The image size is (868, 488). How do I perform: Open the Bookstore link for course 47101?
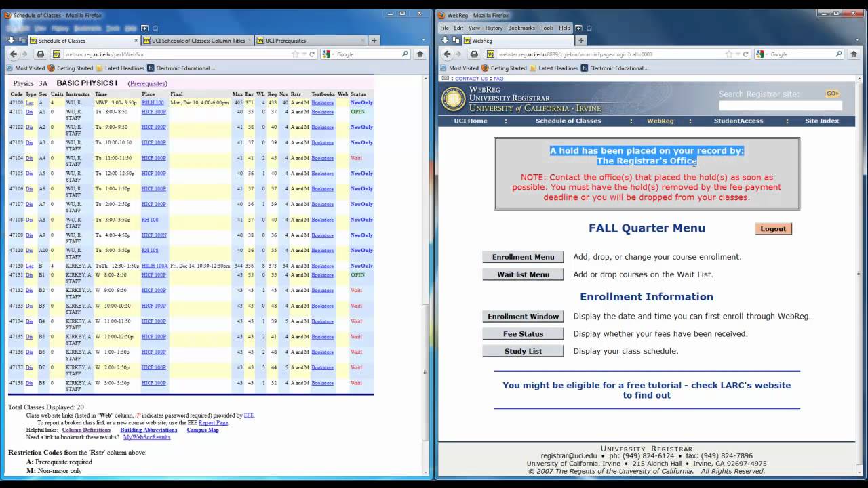pyautogui.click(x=322, y=112)
